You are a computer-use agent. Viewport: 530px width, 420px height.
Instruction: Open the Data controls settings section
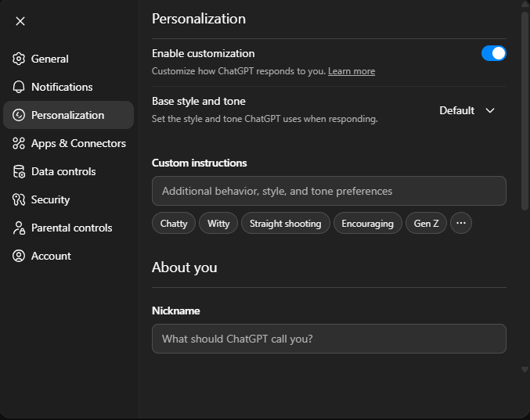[x=63, y=171]
